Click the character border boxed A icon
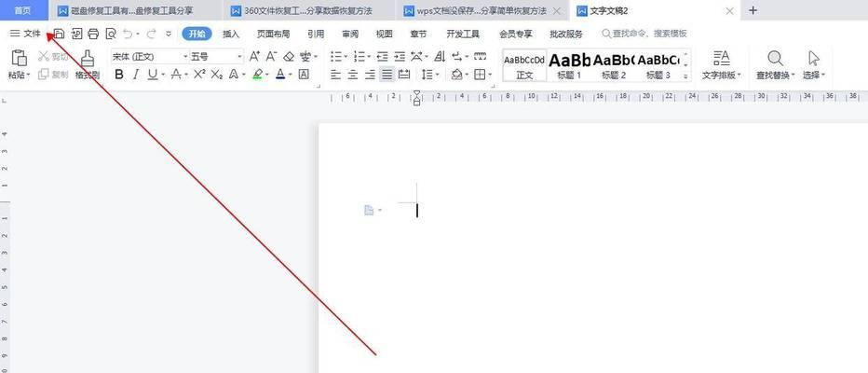The width and height of the screenshot is (868, 373). tap(304, 75)
